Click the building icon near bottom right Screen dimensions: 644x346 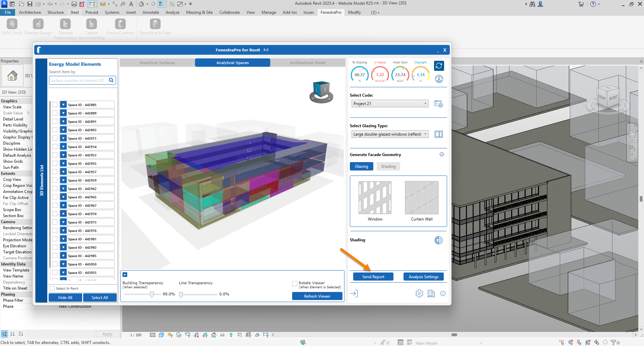point(431,294)
